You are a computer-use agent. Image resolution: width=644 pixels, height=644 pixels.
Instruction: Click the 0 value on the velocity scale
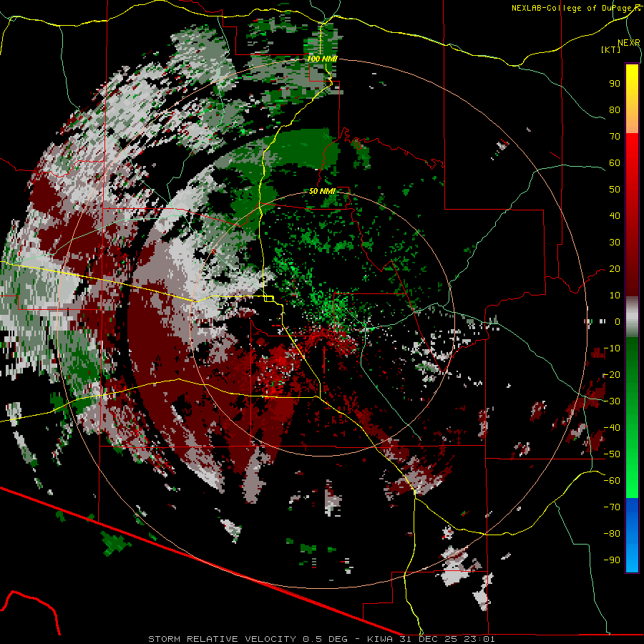click(x=618, y=321)
